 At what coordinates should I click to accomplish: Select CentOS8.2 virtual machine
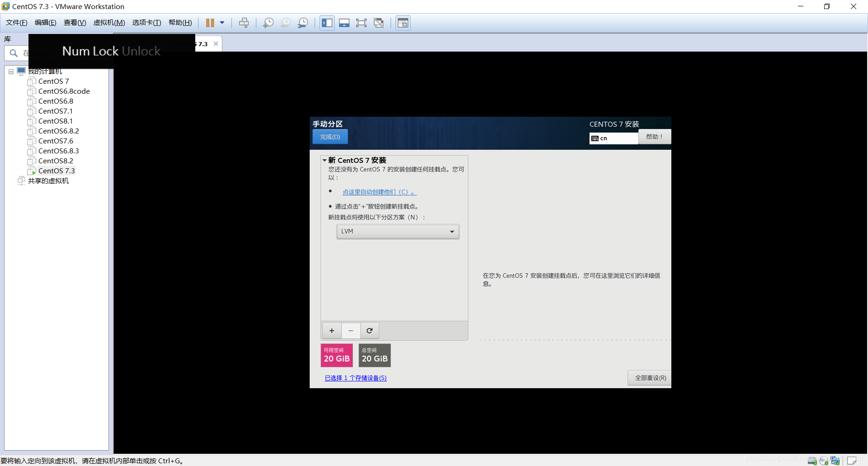click(56, 161)
